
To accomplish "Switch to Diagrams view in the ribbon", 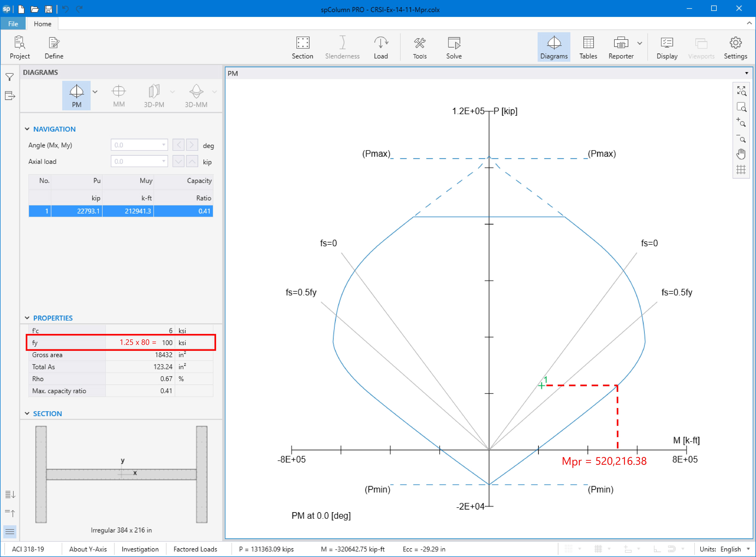I will (554, 47).
